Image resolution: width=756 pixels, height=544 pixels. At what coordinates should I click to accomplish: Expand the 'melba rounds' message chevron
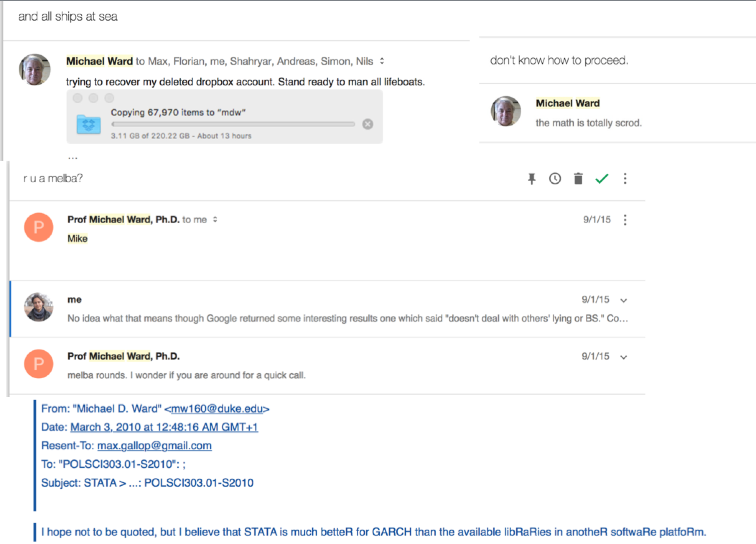coord(624,357)
